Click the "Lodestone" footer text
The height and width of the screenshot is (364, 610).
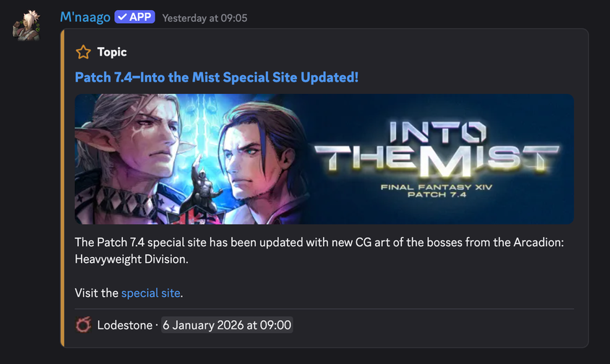123,325
